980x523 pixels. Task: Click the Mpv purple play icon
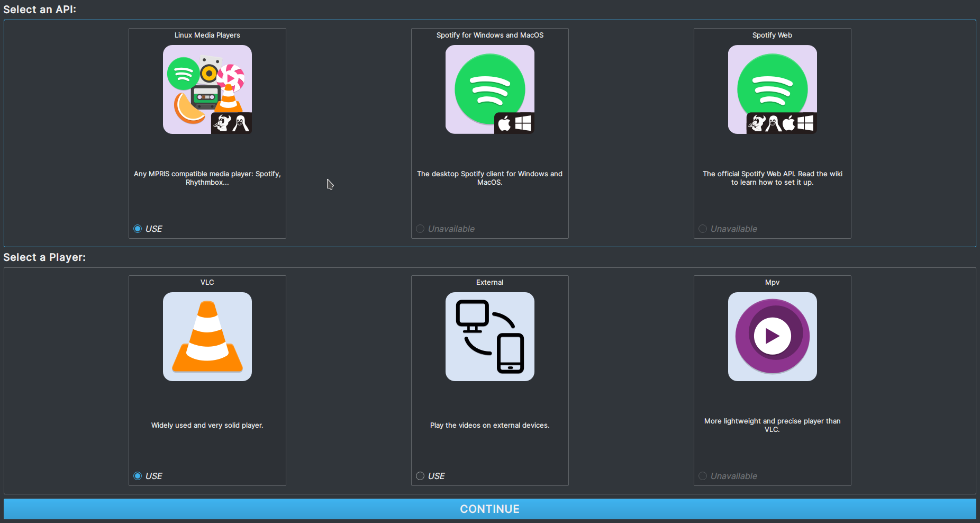[772, 337]
